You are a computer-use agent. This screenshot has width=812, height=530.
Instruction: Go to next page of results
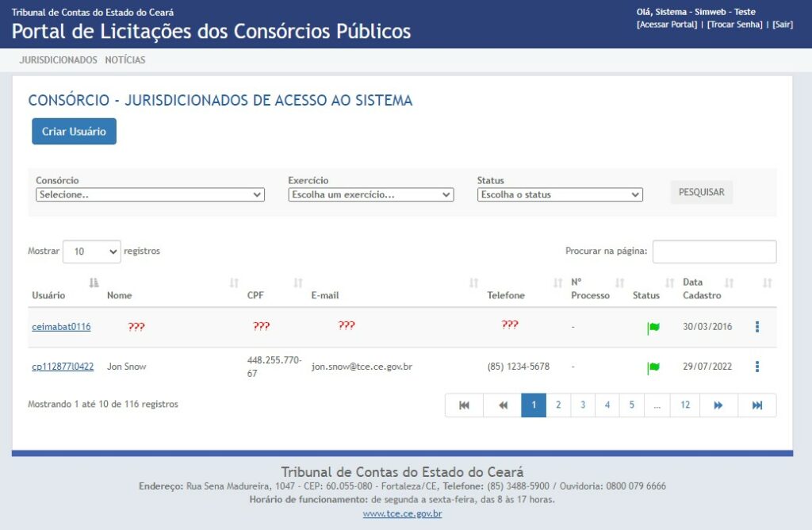(718, 405)
